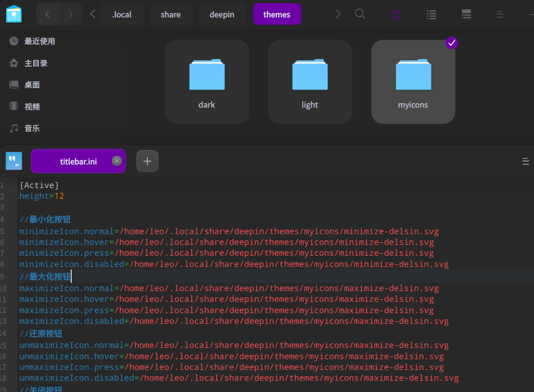Close the titlebar.ini tab
534x392 pixels.
(117, 161)
